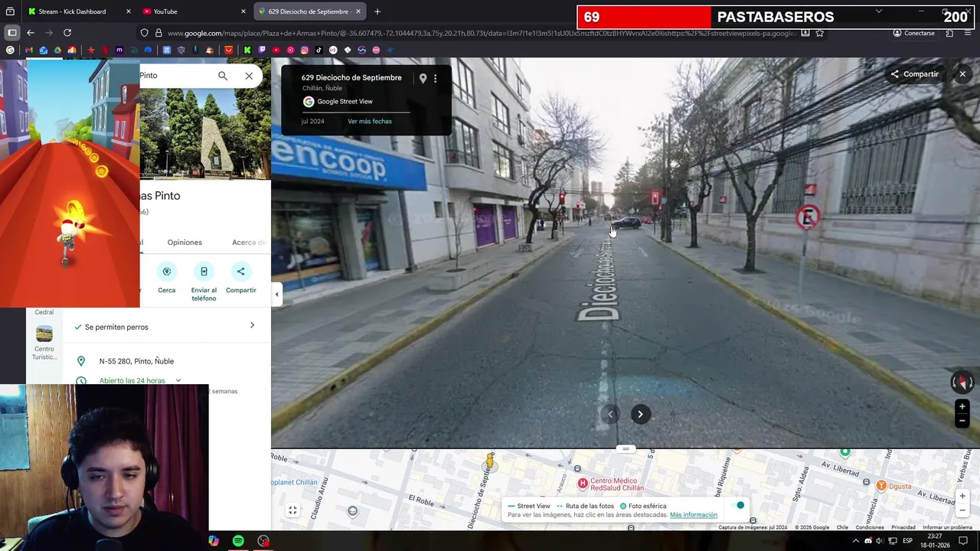Show hidden system tray icons
Screen dimensions: 980x551
pos(856,541)
